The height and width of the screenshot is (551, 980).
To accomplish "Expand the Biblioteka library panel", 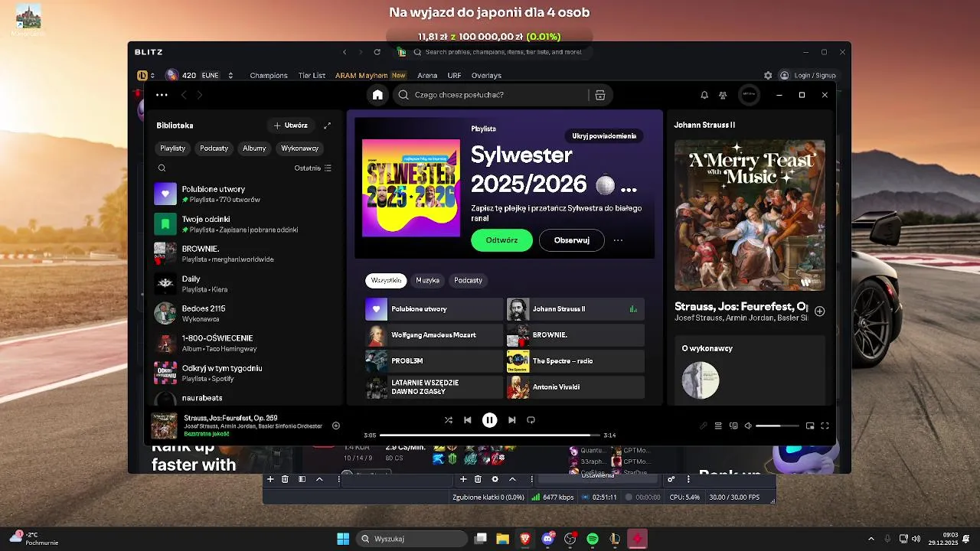I will 327,126.
